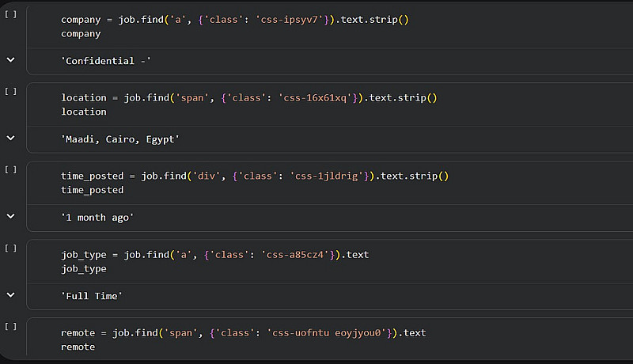Collapse the 'Maadi, Cairo, Egypt' output
Image resolution: width=633 pixels, height=364 pixels.
coord(11,138)
